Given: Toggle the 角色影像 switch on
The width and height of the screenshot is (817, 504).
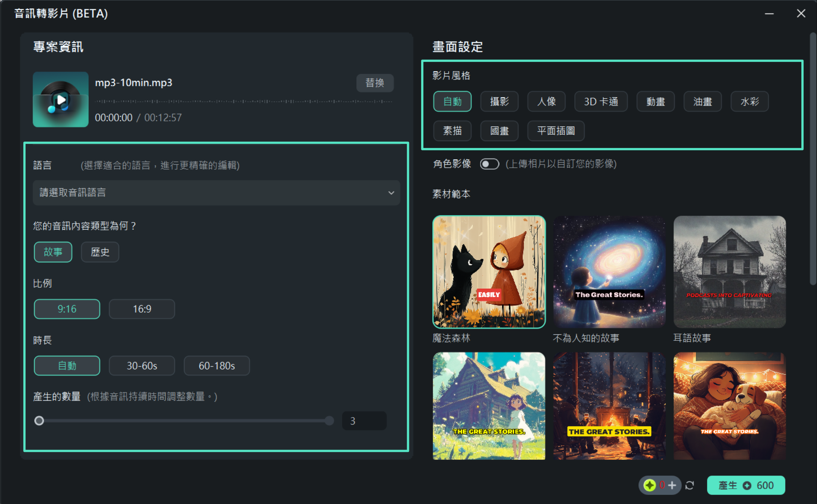Looking at the screenshot, I should 489,164.
